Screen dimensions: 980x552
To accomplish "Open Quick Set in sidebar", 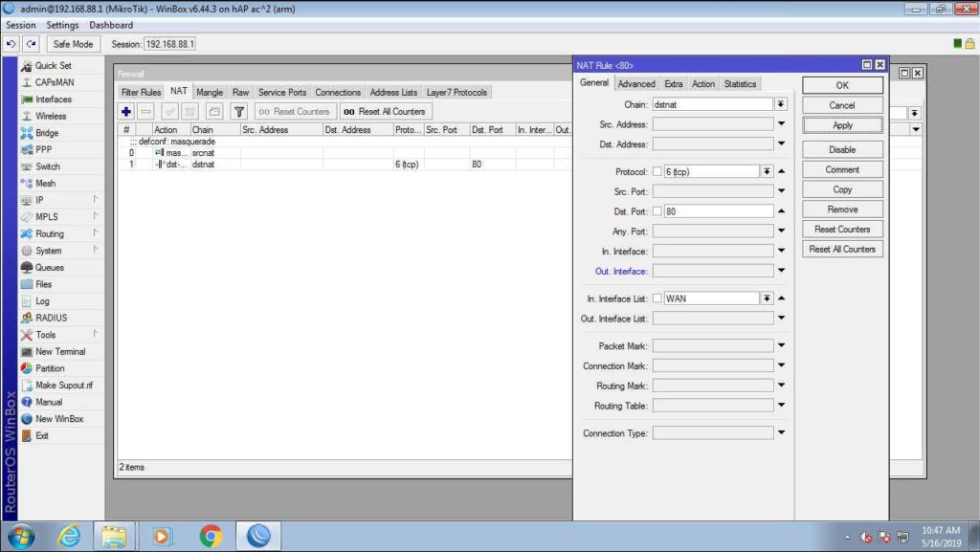I will (x=53, y=66).
